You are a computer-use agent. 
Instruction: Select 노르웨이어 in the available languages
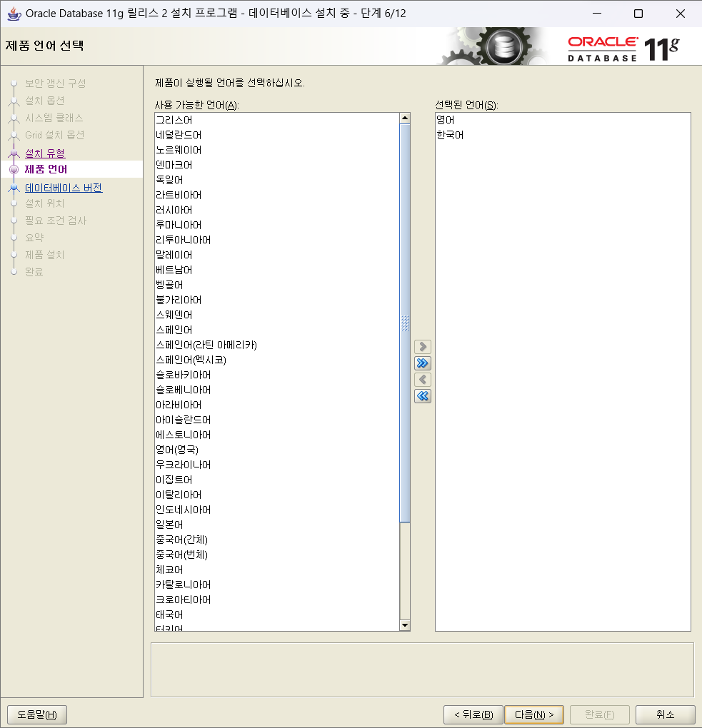point(277,150)
